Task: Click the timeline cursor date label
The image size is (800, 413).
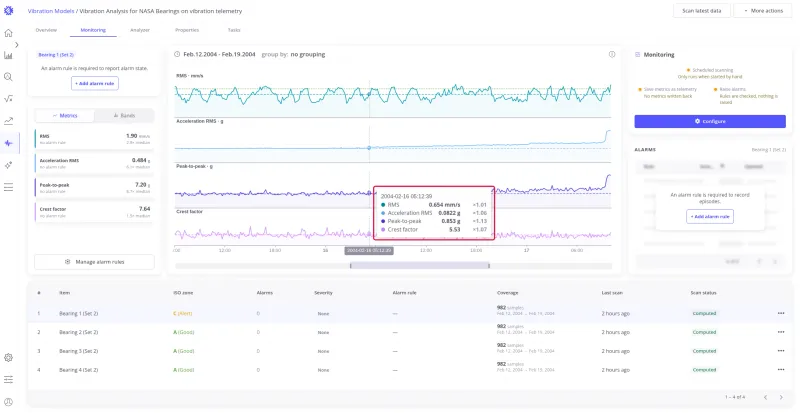Action: [x=368, y=251]
